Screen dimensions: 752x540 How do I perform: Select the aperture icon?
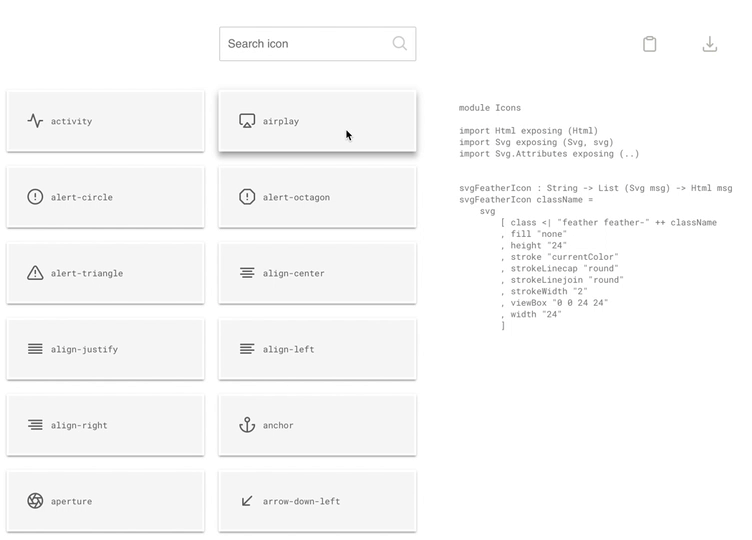pyautogui.click(x=35, y=501)
